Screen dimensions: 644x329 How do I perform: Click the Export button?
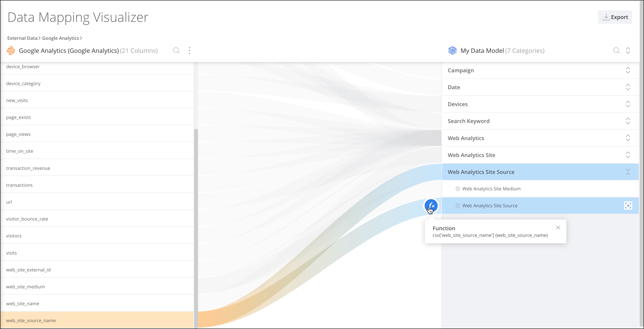point(615,17)
